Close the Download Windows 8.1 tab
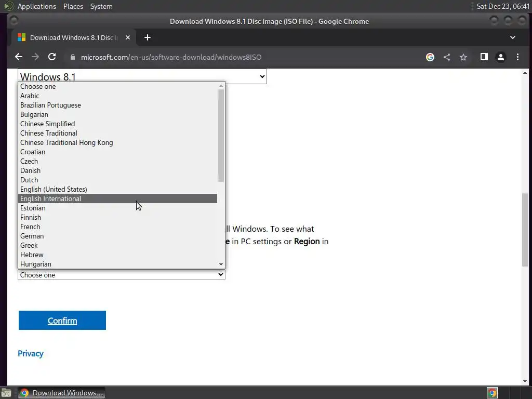Screen dimensions: 532x399 point(128,37)
